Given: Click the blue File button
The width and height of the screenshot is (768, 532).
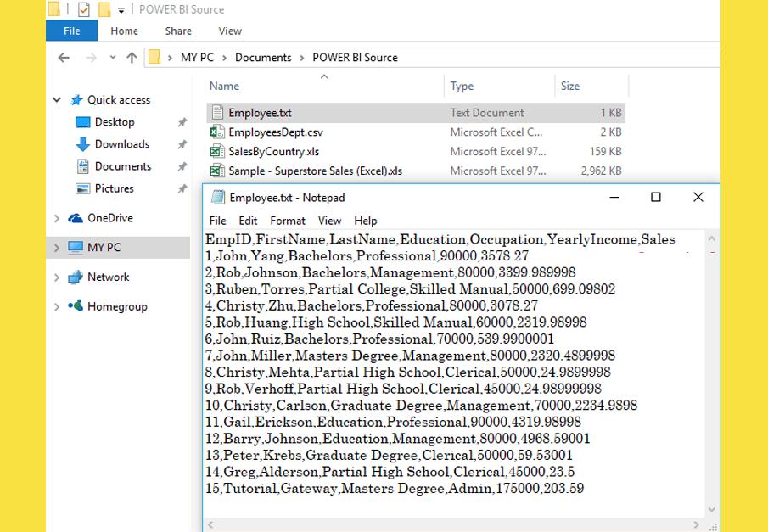Looking at the screenshot, I should (x=72, y=31).
